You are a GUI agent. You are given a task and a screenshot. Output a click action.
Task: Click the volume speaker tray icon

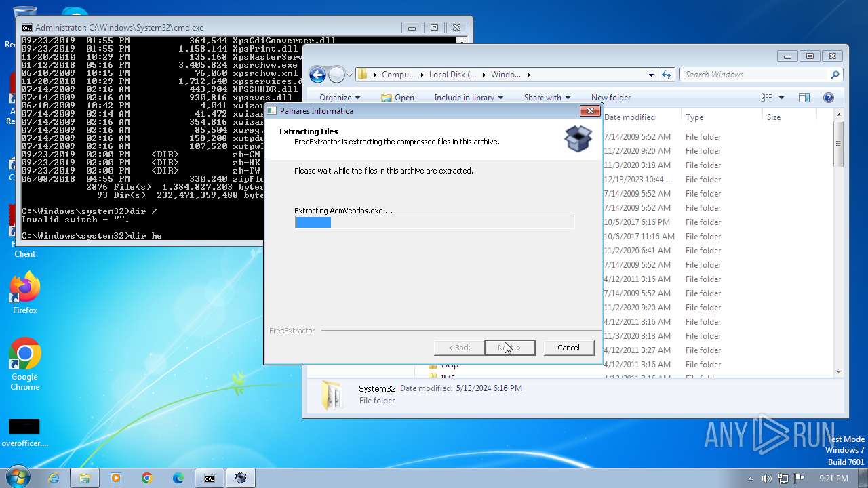click(x=766, y=479)
